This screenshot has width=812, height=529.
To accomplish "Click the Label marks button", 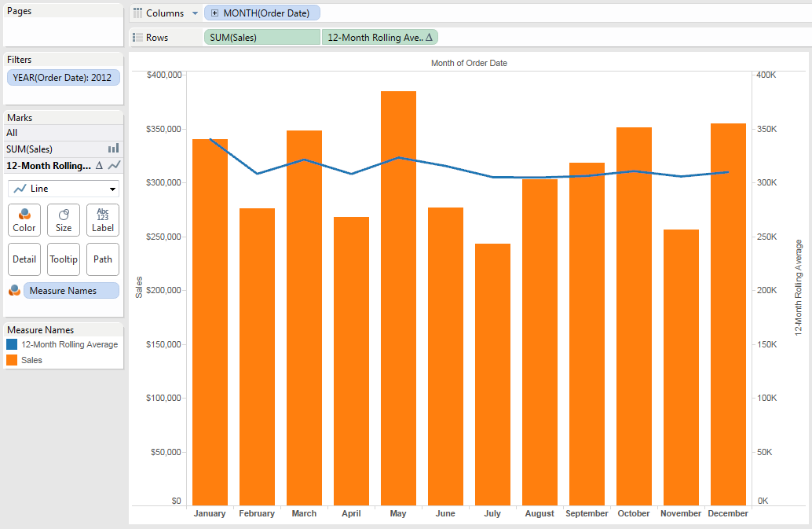I will pyautogui.click(x=103, y=220).
